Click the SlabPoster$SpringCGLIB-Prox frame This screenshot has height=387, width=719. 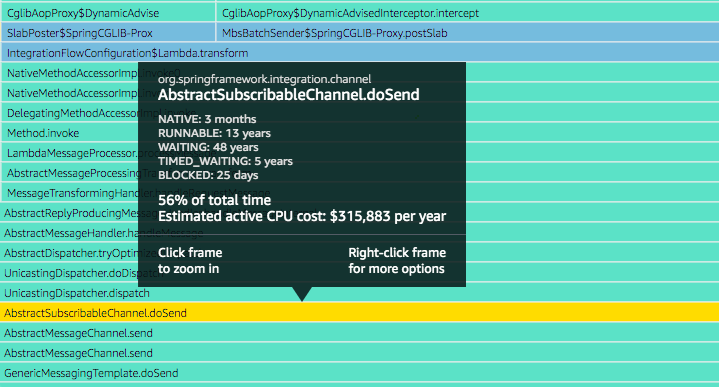point(108,33)
